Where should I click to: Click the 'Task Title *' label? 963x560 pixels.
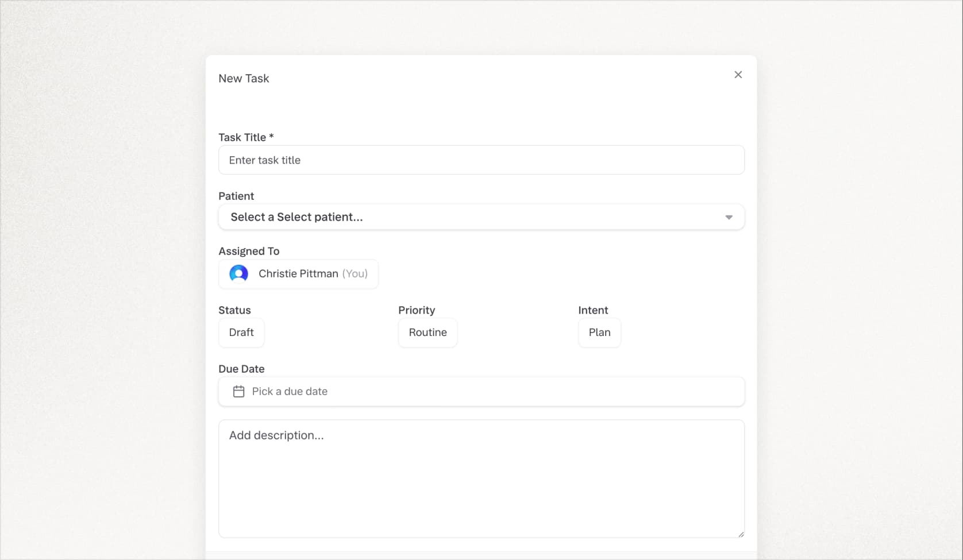click(x=246, y=137)
